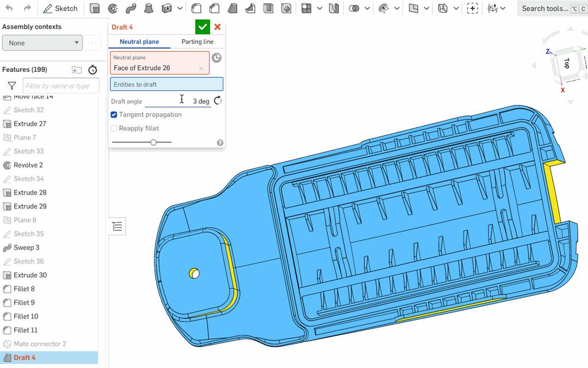This screenshot has height=368, width=588.
Task: Accept the Draft 4 feature with green checkmark
Action: pyautogui.click(x=202, y=26)
